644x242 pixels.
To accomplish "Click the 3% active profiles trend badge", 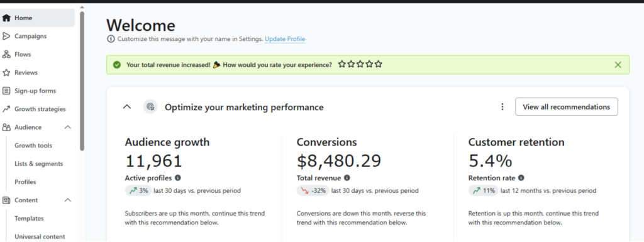I will tap(138, 190).
